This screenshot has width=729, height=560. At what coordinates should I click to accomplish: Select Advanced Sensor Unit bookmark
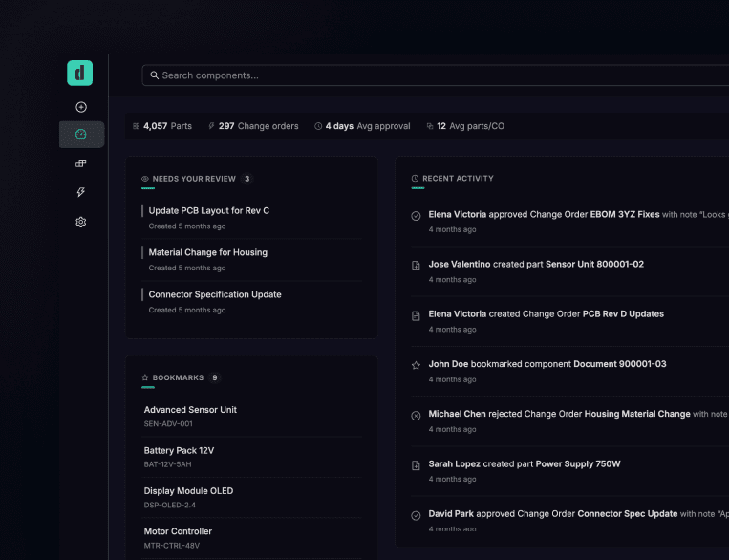(190, 410)
